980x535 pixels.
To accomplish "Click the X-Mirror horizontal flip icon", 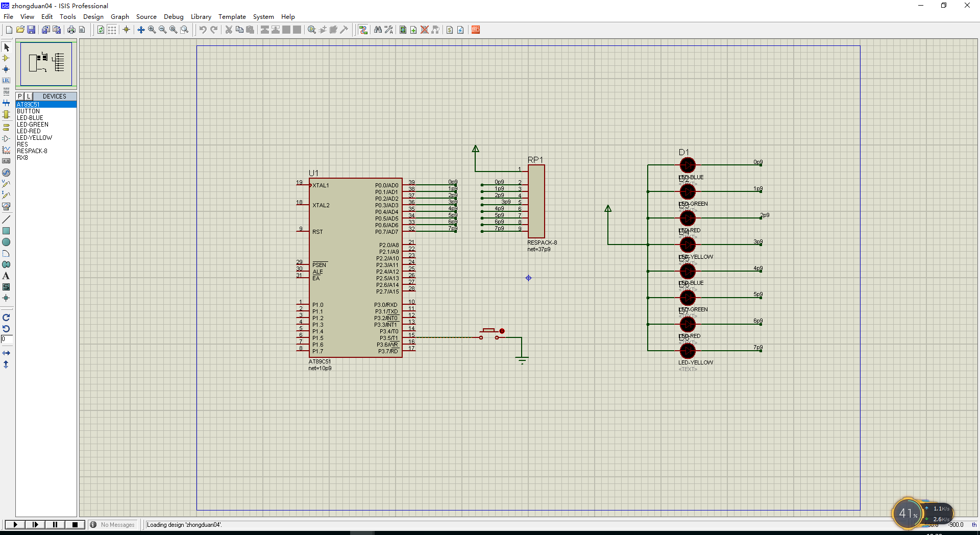I will tap(6, 353).
